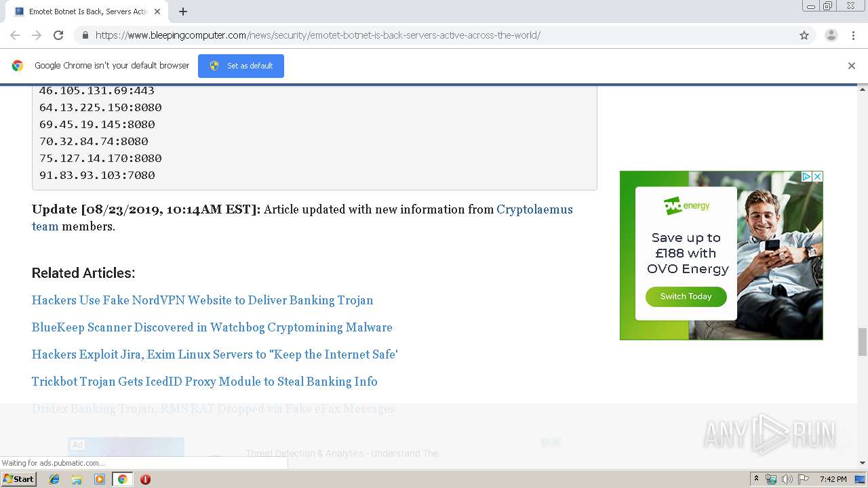Launch Internet Explorer from the taskbar
868x488 pixels.
(x=54, y=479)
